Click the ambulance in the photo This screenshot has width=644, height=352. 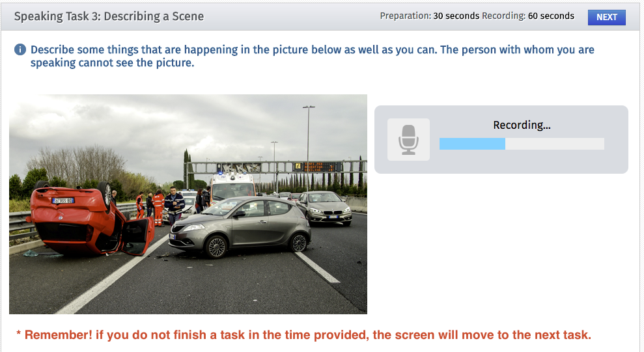pos(232,188)
